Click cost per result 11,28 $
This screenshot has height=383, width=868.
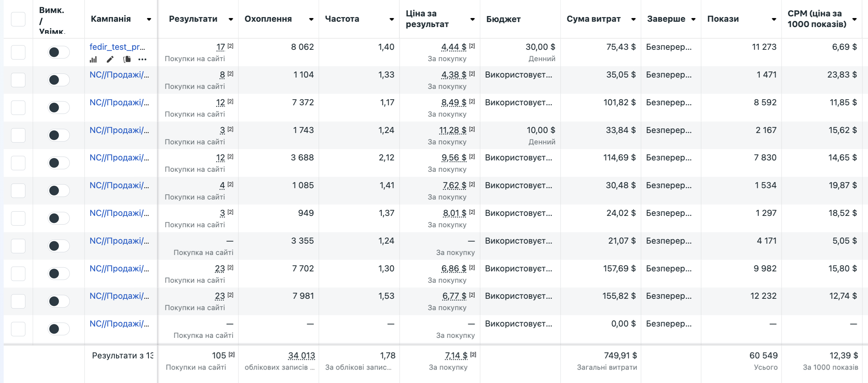tap(453, 130)
